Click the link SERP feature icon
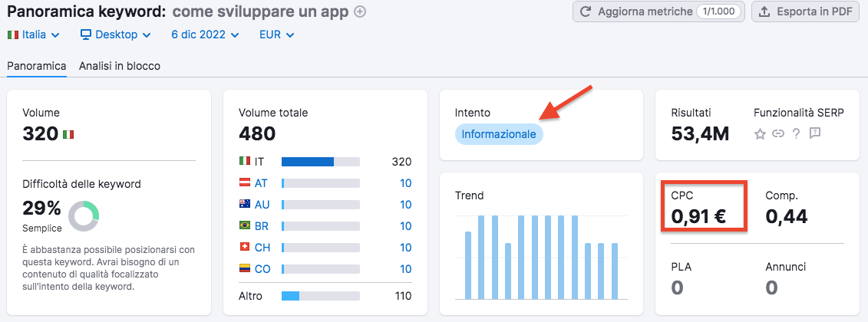Image resolution: width=868 pixels, height=322 pixels. pos(778,134)
